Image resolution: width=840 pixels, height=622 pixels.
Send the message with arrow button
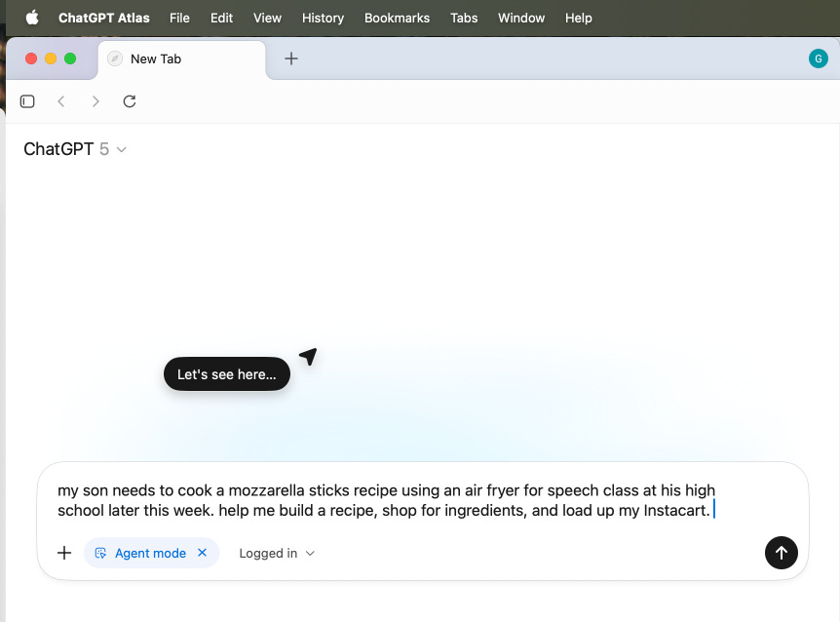(782, 553)
